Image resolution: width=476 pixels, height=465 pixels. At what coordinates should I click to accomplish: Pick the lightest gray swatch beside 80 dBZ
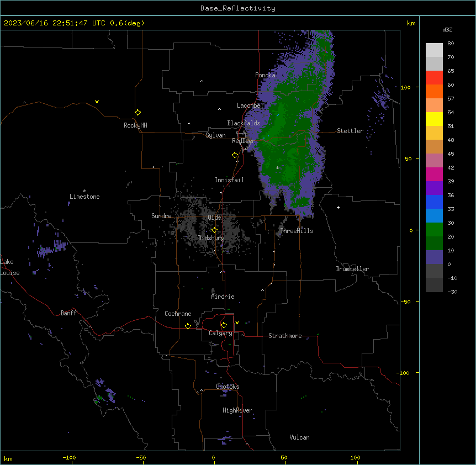[434, 50]
